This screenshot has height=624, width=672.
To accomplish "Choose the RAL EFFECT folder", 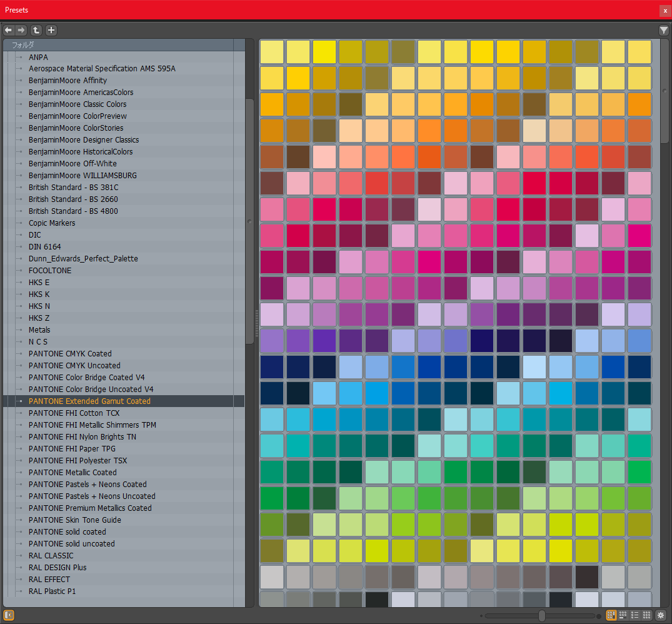I will (x=49, y=580).
